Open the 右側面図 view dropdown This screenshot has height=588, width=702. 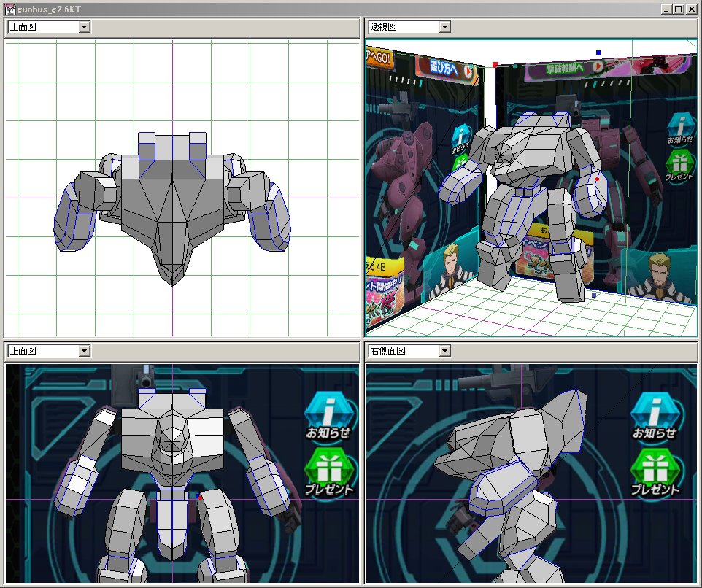tap(444, 351)
